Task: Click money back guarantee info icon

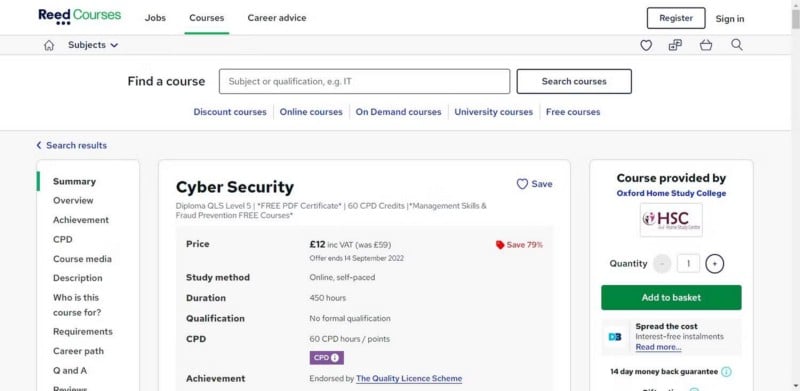Action: click(726, 372)
